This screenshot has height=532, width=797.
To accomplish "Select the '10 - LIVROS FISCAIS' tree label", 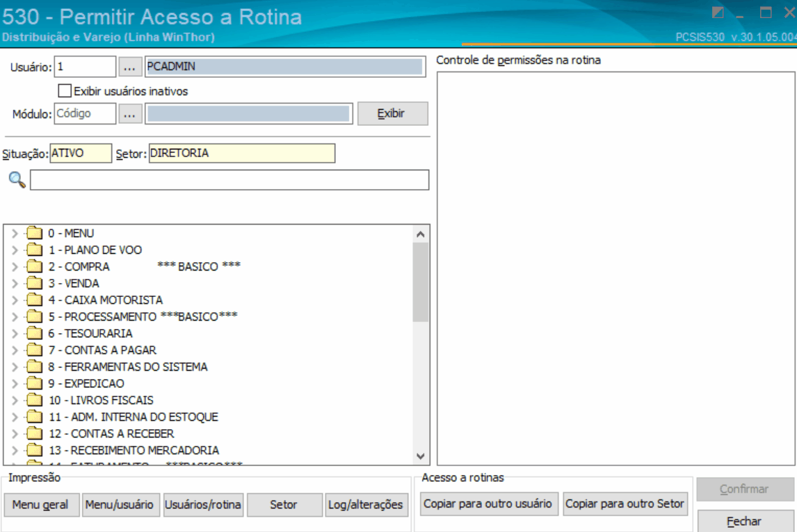I will point(101,400).
